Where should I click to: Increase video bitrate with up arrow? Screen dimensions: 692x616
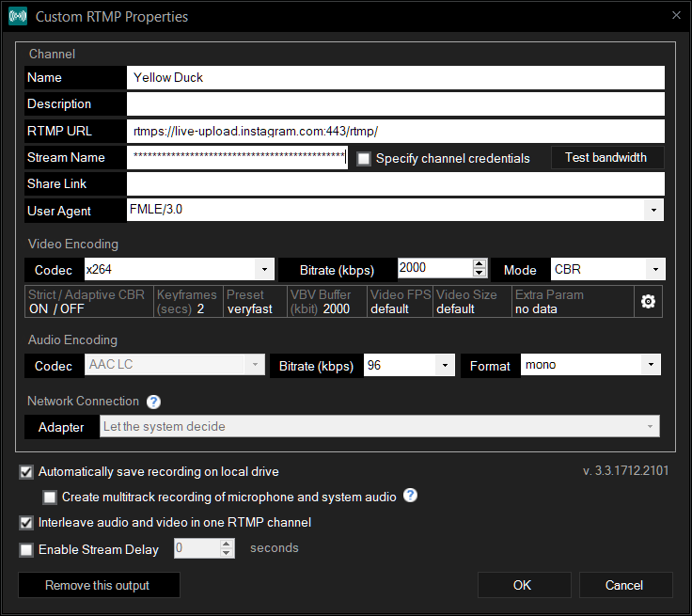coord(480,263)
